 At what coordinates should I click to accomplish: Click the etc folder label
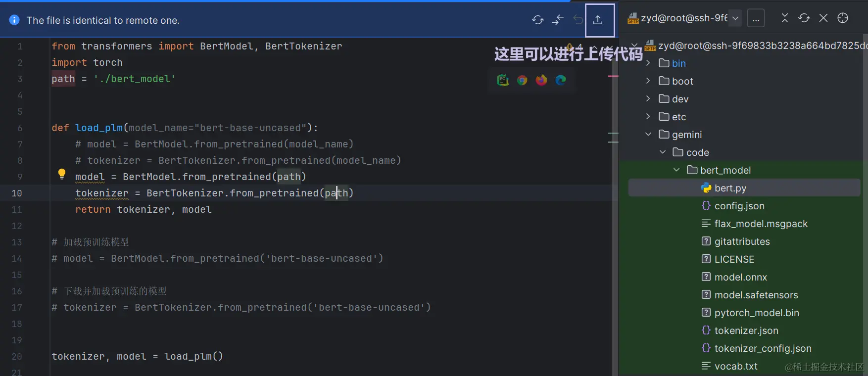click(x=679, y=117)
